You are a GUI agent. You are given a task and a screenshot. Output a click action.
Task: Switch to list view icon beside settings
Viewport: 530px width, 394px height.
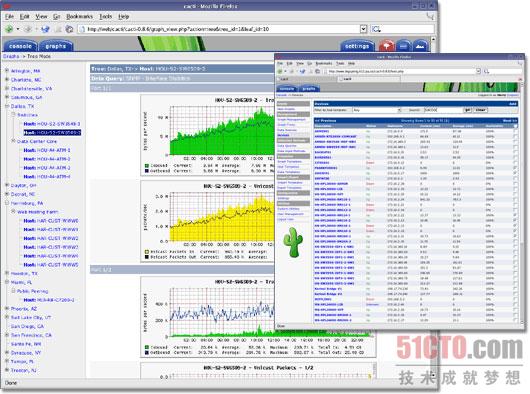point(404,46)
